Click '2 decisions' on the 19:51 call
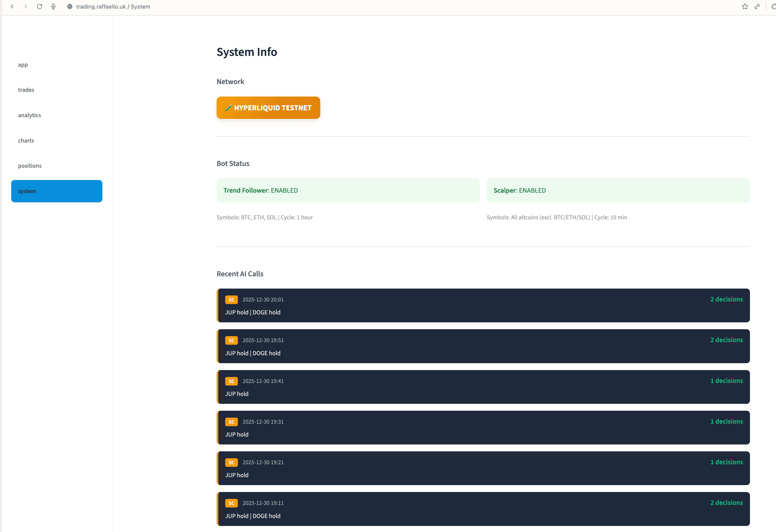776x532 pixels. click(x=727, y=340)
